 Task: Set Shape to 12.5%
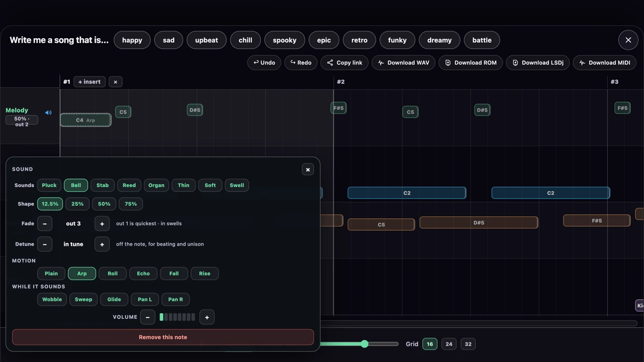click(50, 204)
